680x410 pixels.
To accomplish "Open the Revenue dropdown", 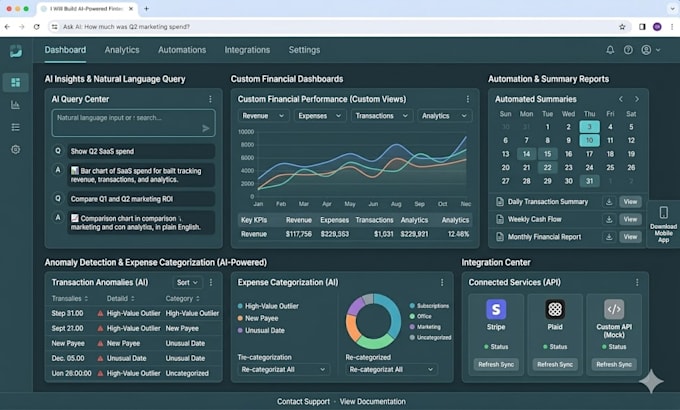I will point(263,116).
